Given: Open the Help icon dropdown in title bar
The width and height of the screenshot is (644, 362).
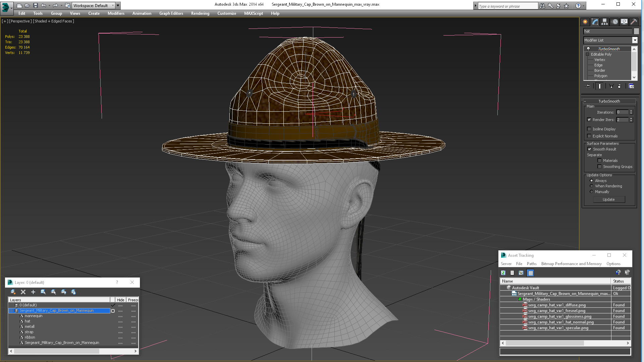Looking at the screenshot, I should pos(584,6).
